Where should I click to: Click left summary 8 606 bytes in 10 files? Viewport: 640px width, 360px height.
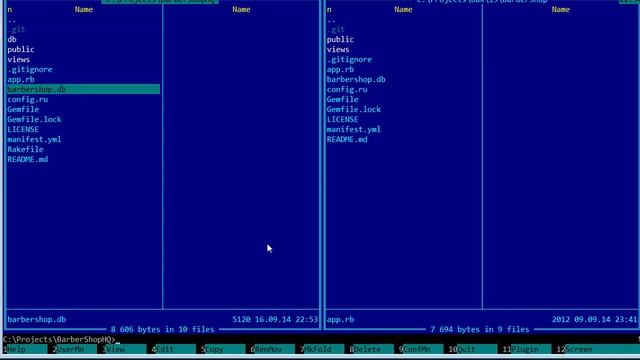tap(162, 329)
